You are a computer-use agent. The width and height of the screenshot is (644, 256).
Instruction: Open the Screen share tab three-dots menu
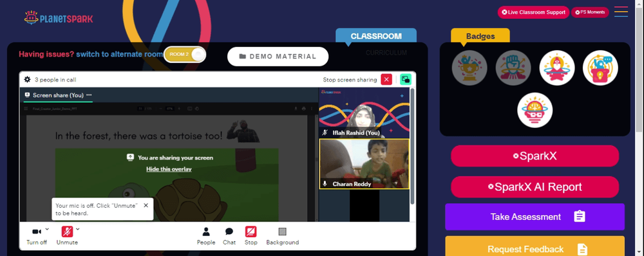[x=89, y=95]
